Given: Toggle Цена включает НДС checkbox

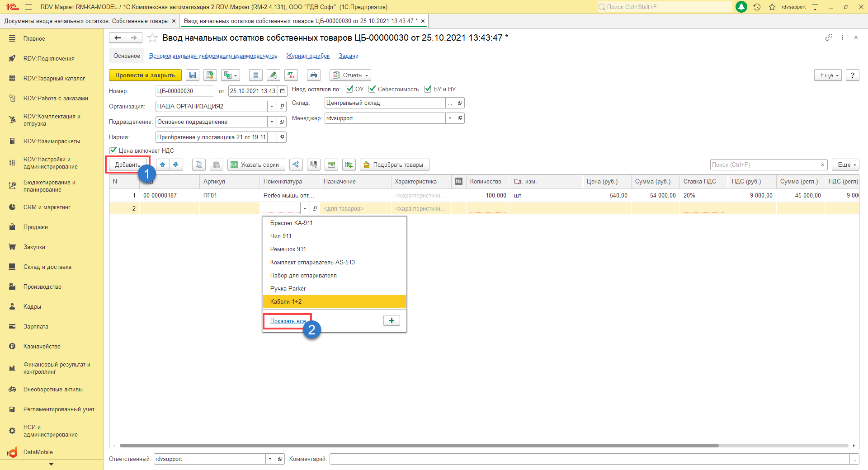Looking at the screenshot, I should click(113, 150).
